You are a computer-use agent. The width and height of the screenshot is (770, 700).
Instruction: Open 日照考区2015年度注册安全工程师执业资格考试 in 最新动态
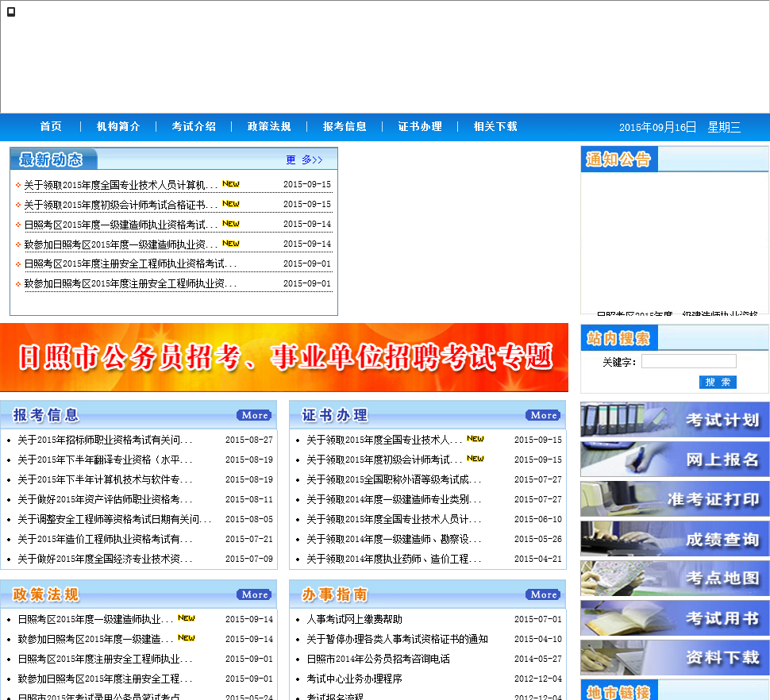(x=131, y=264)
